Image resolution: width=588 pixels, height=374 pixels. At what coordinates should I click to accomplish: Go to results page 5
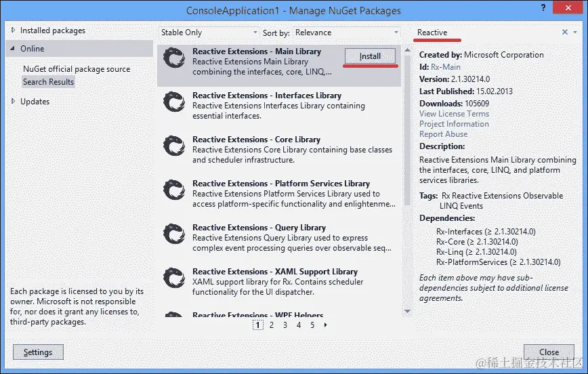pos(312,325)
